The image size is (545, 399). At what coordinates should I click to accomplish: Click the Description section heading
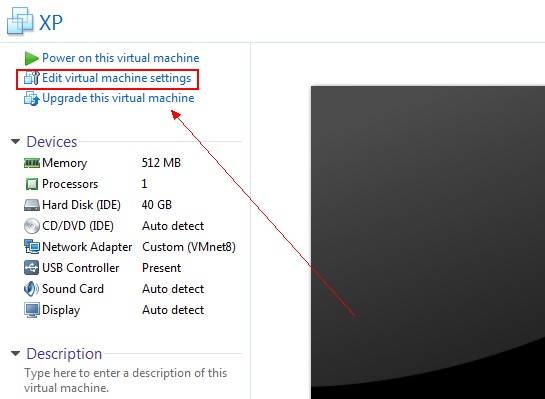pos(64,353)
